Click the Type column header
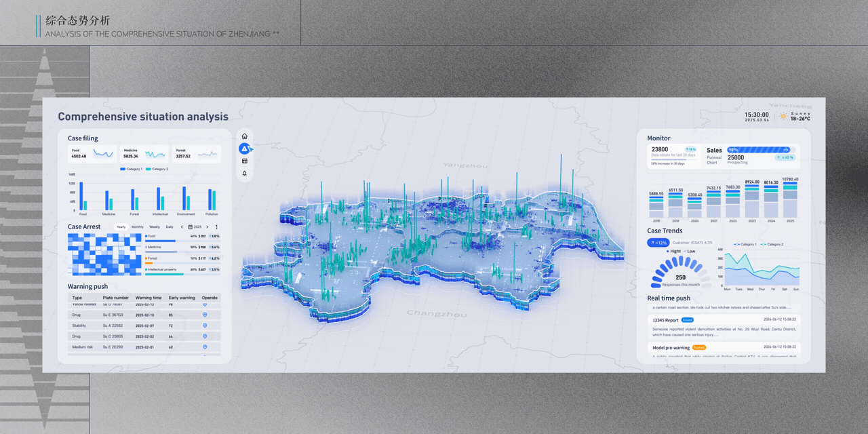The image size is (868, 434). coord(77,298)
